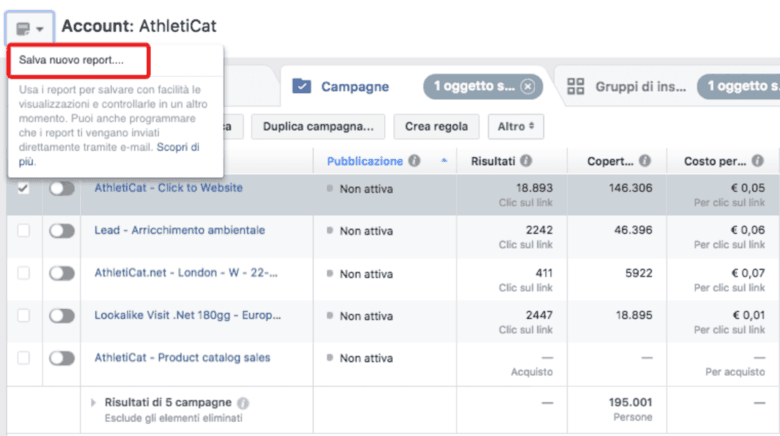Click the 146.306 coverage value
The image size is (780, 436).
coord(630,188)
